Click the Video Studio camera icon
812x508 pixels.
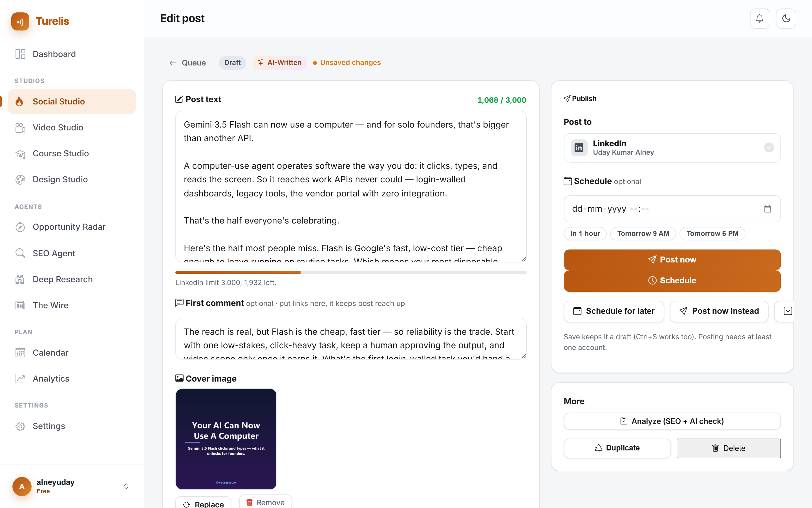tap(21, 128)
